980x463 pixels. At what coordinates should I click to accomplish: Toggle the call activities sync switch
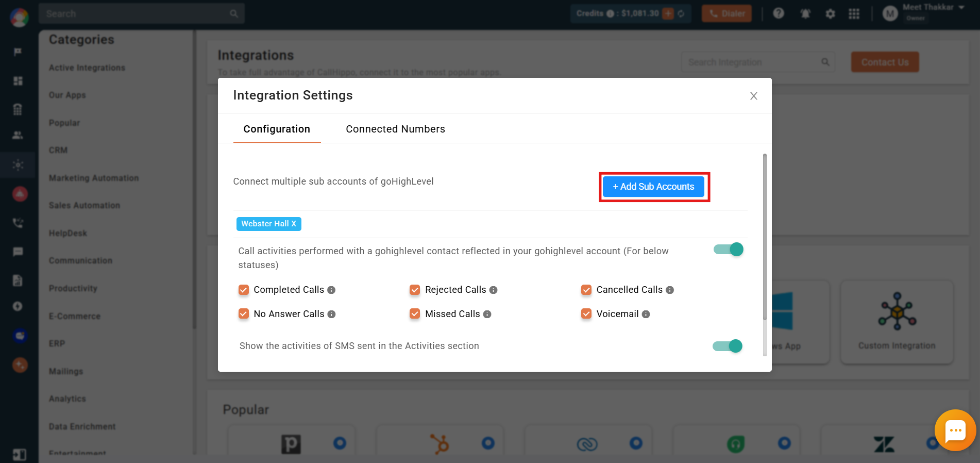[x=728, y=250]
